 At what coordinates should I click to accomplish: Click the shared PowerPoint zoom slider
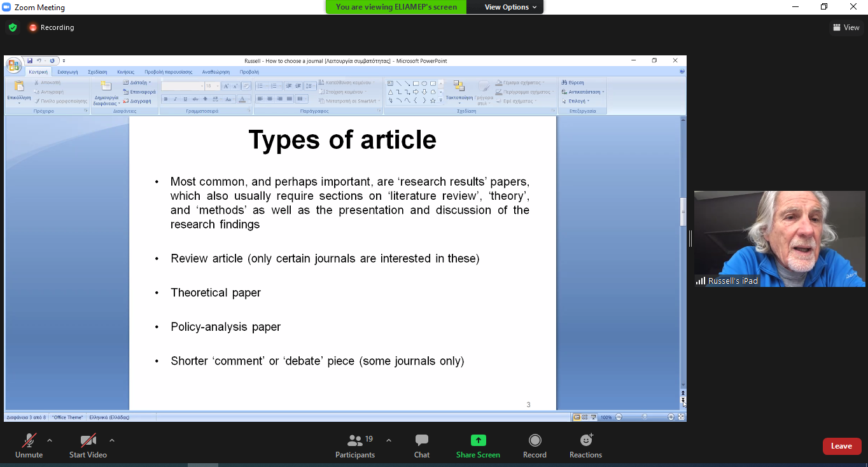[x=645, y=417]
